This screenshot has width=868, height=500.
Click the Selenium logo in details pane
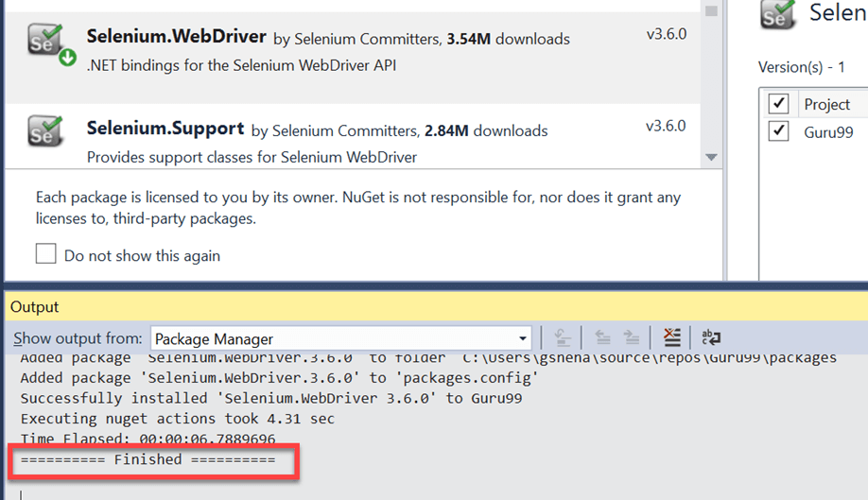(x=779, y=15)
